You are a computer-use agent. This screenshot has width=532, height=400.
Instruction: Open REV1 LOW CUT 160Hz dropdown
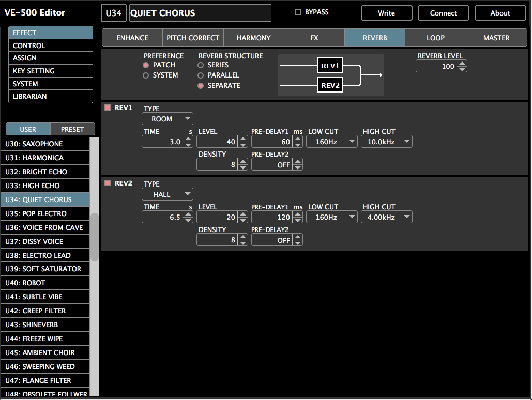pos(332,142)
